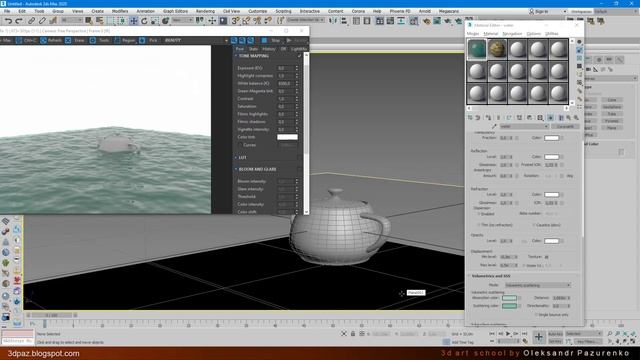This screenshot has height=360, width=640.
Task: Click Assign Material to Selection icon
Action: click(x=488, y=118)
